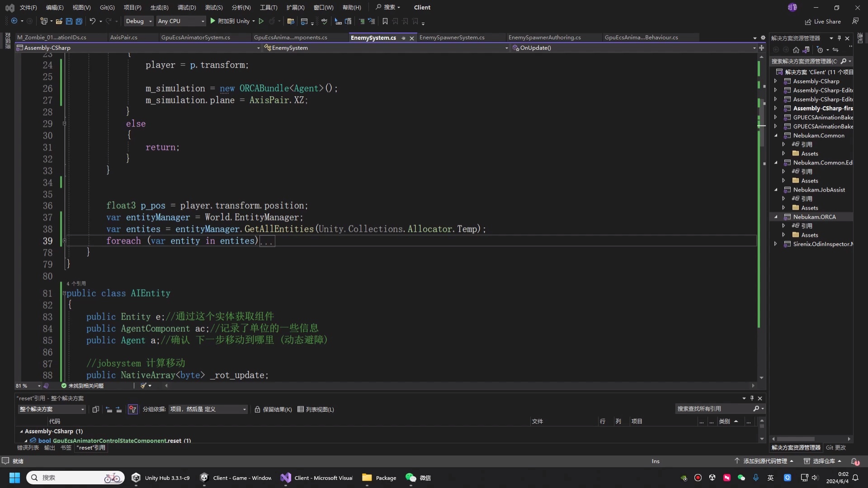The height and width of the screenshot is (488, 868).
Task: Click the Solution Explorer search input field
Action: click(x=805, y=61)
